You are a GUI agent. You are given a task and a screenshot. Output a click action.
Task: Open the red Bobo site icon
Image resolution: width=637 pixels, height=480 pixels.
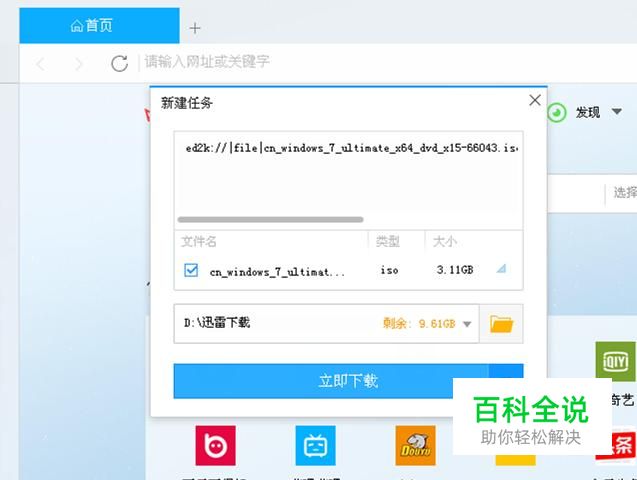[215, 445]
